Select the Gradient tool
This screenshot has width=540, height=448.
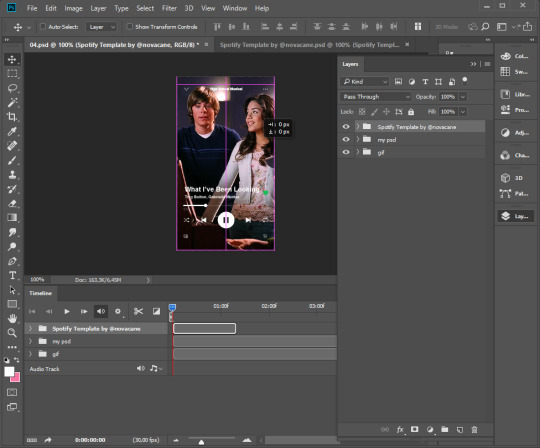(x=12, y=218)
